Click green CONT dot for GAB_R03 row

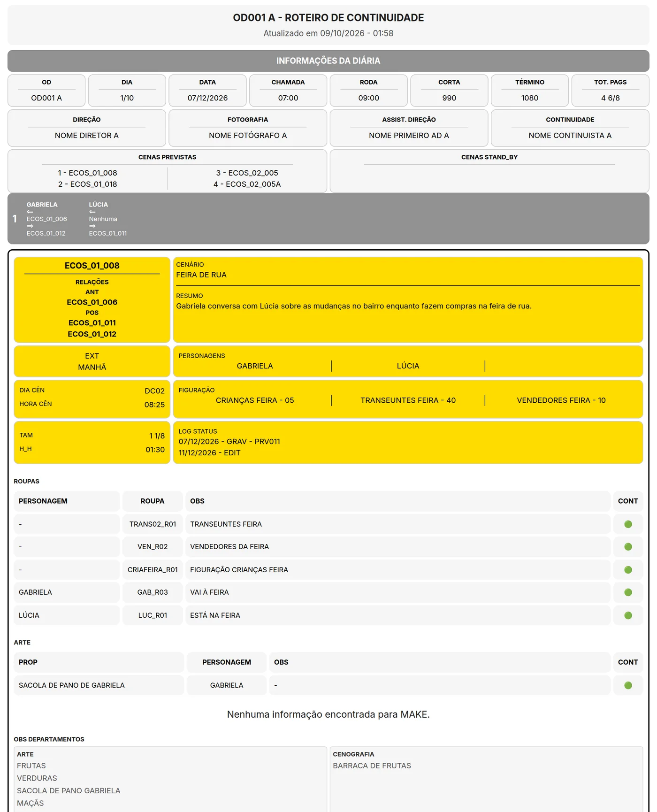click(x=628, y=592)
